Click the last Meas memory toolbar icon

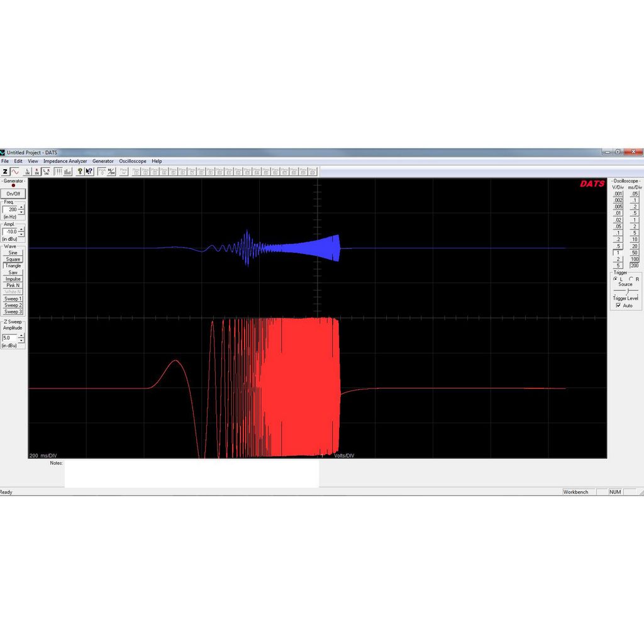point(312,172)
